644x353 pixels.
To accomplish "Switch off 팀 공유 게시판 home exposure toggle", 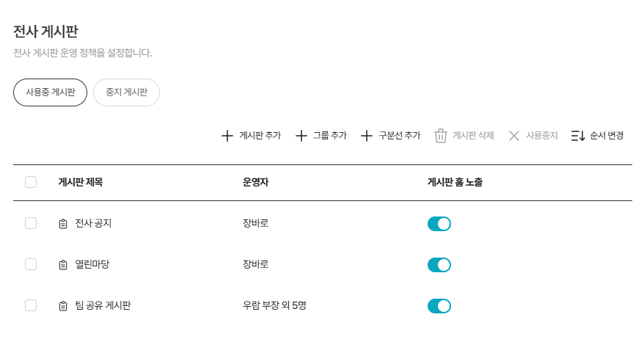I will 439,306.
